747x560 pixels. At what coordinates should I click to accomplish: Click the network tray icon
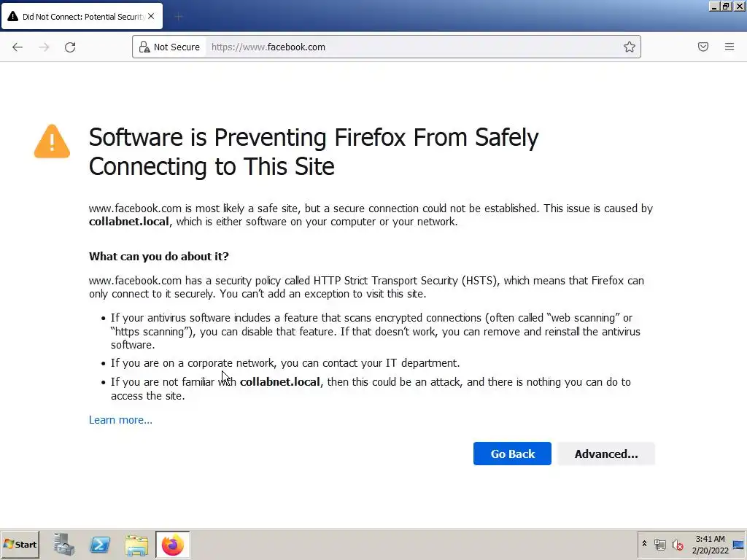tap(660, 545)
